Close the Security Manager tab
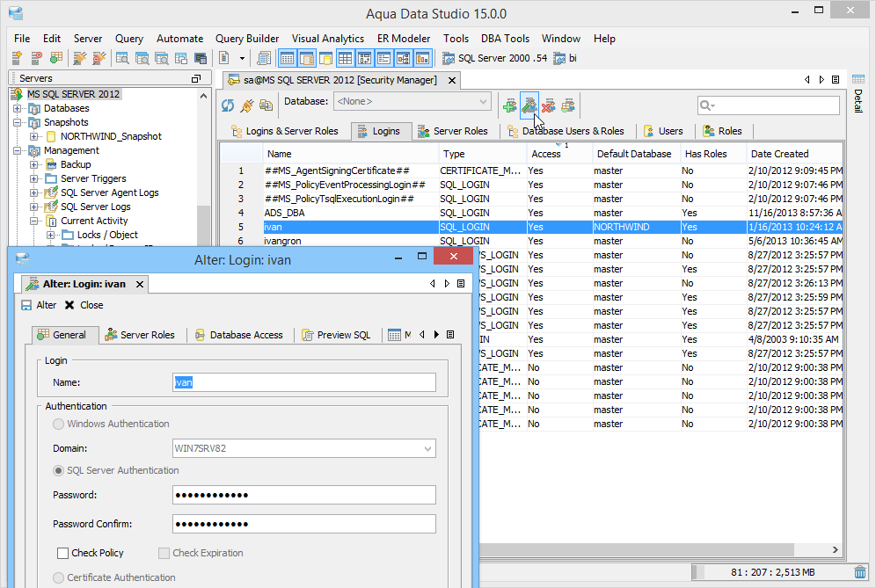 [452, 80]
